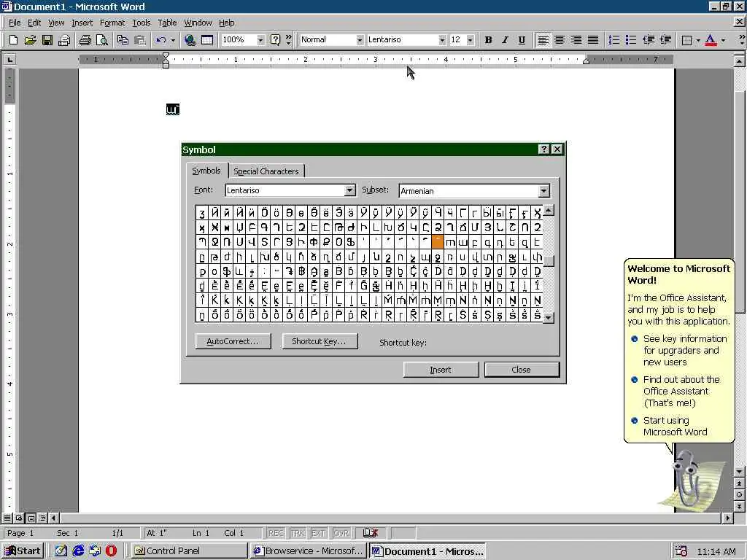Toggle Align Left button

tap(543, 40)
